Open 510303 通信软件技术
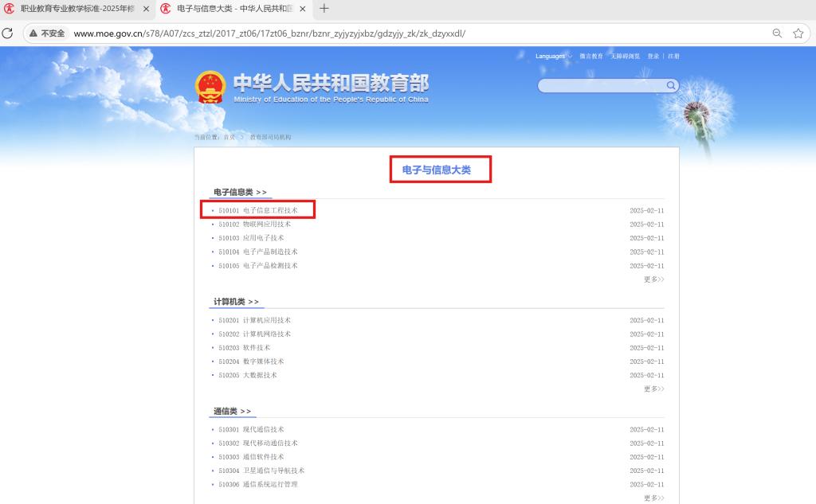Image resolution: width=816 pixels, height=504 pixels. coord(251,457)
